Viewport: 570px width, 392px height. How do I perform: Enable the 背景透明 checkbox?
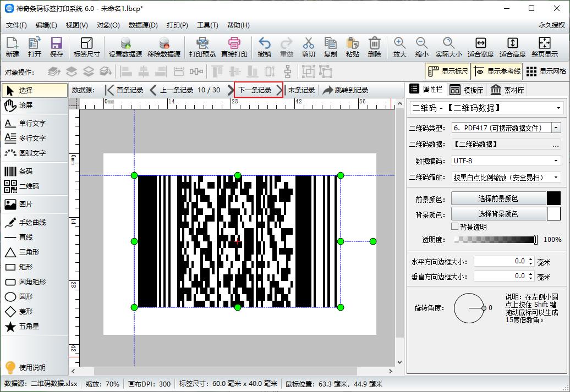pyautogui.click(x=455, y=227)
